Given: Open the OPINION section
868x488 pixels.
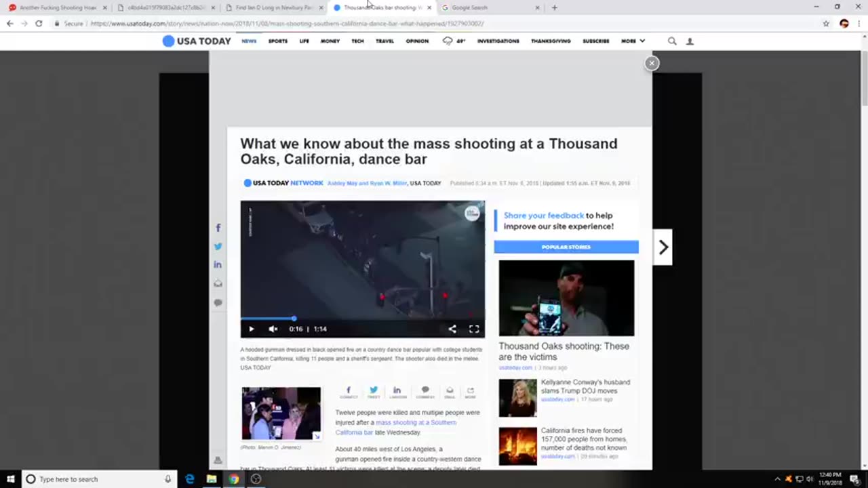Looking at the screenshot, I should (x=417, y=41).
